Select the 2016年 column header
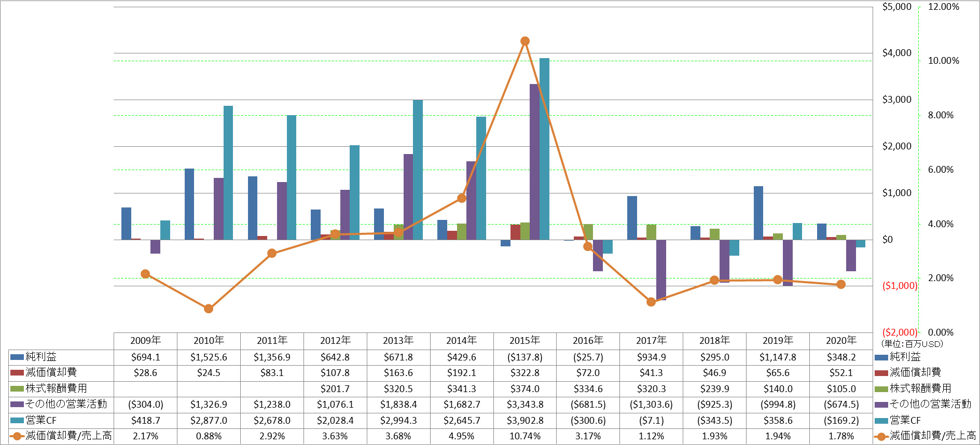 tap(588, 341)
